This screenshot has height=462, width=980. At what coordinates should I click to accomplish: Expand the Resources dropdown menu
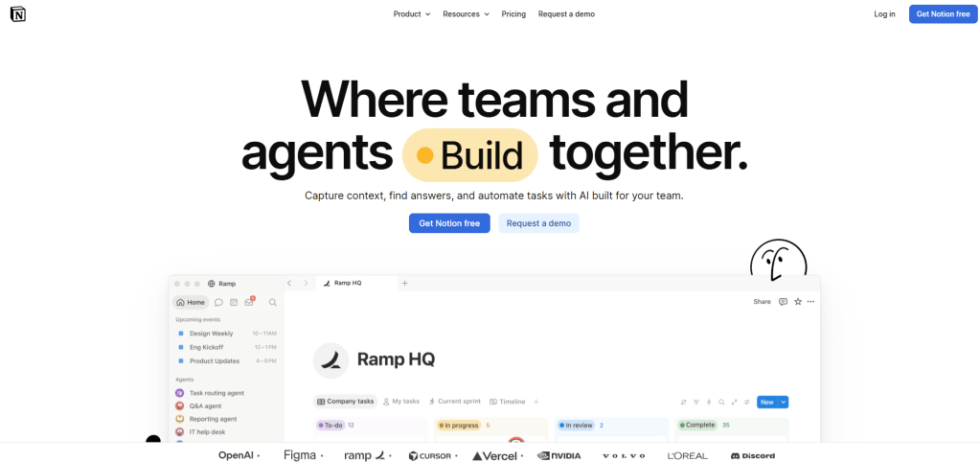point(466,13)
